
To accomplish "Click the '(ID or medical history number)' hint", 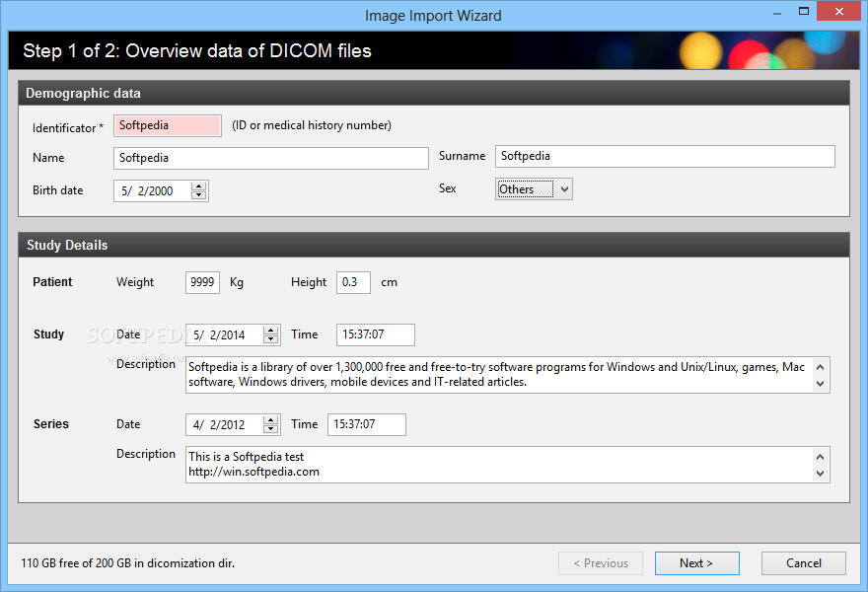I will click(312, 125).
